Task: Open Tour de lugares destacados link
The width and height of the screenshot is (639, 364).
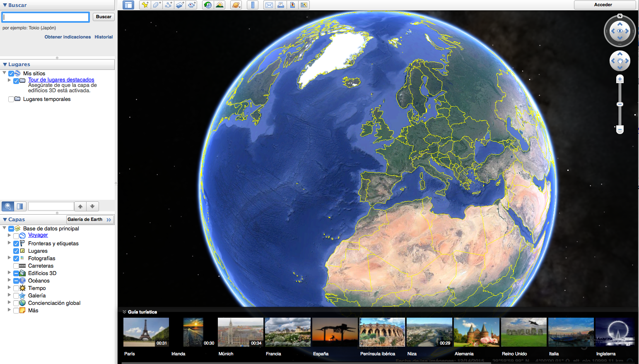Action: (61, 80)
